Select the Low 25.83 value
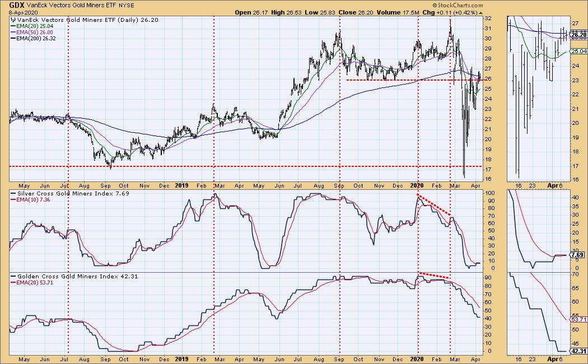This screenshot has height=364, width=588. point(320,12)
